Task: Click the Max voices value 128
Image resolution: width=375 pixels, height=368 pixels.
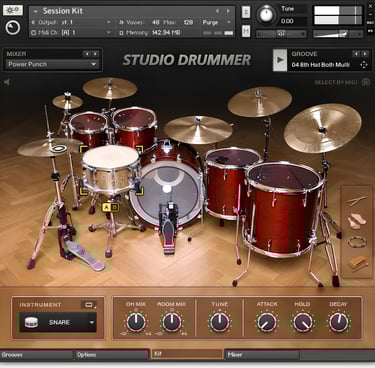Action: coord(188,22)
